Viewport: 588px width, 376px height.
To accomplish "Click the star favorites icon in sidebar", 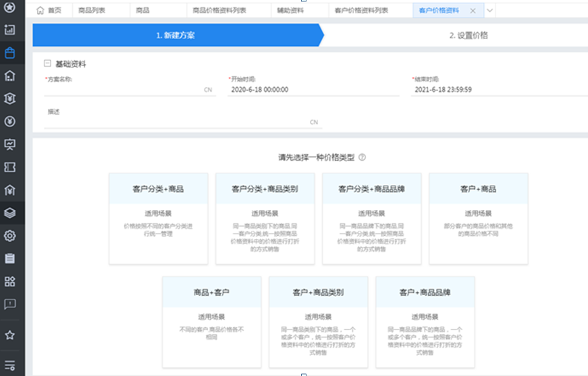I will [x=10, y=335].
